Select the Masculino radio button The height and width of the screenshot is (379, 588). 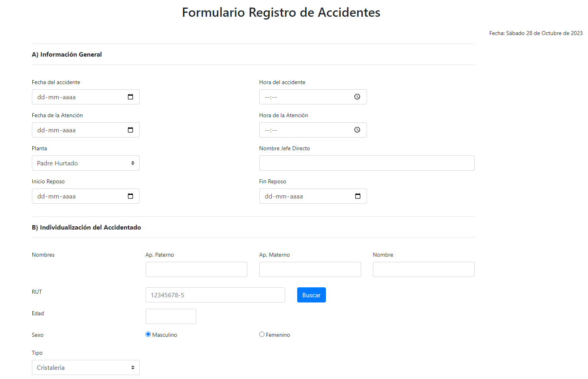click(148, 334)
